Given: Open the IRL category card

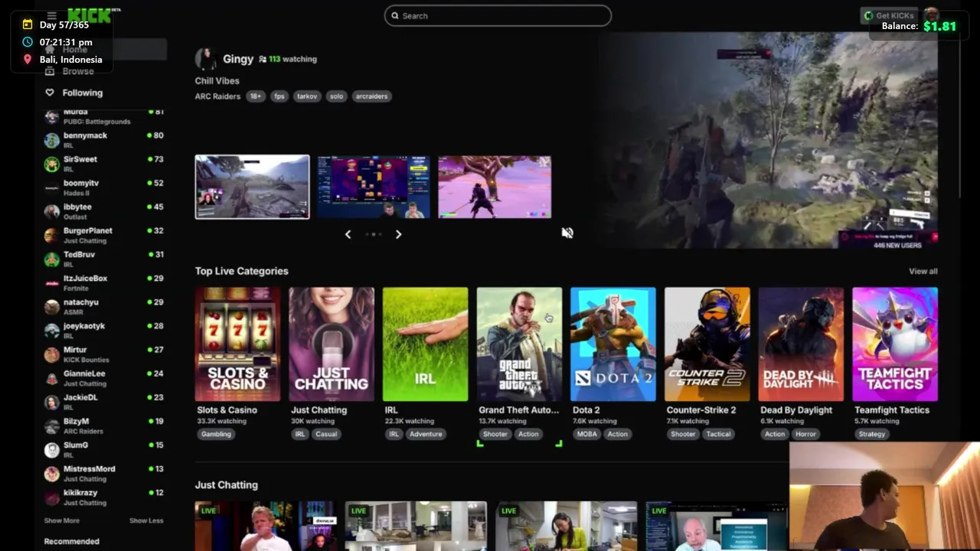Looking at the screenshot, I should (x=425, y=344).
